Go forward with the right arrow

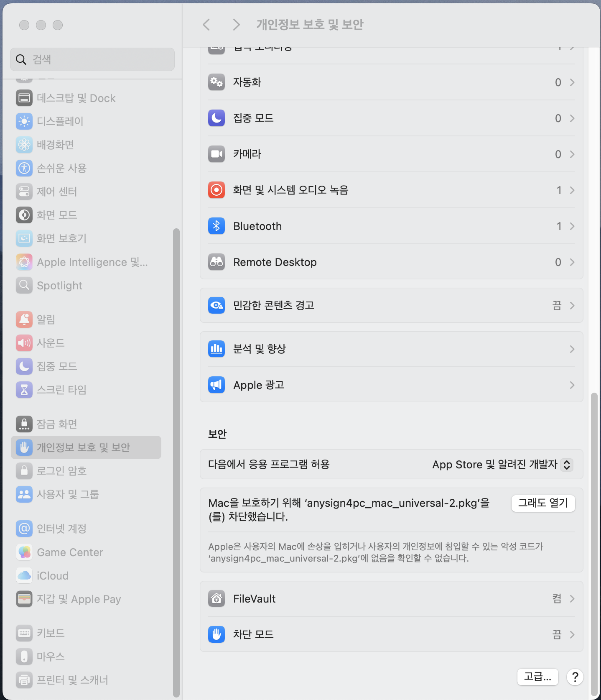236,25
